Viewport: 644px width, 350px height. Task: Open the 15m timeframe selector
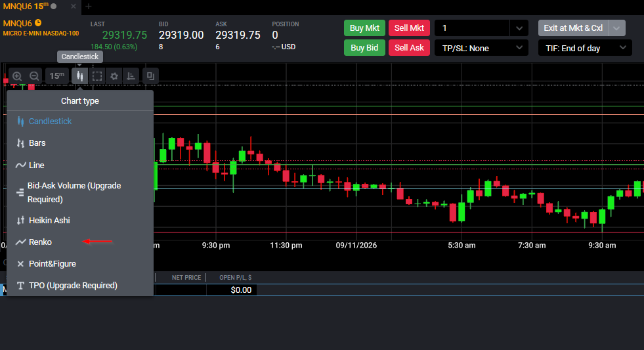tap(56, 76)
